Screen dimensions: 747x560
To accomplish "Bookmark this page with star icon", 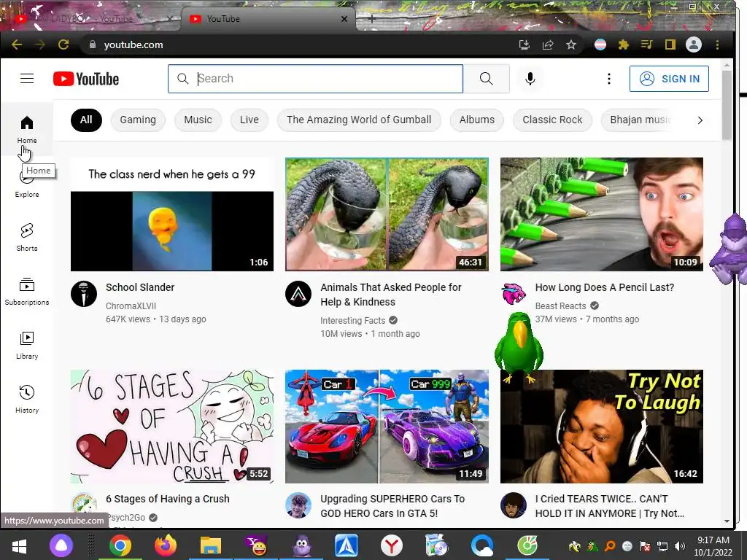I will [x=570, y=44].
